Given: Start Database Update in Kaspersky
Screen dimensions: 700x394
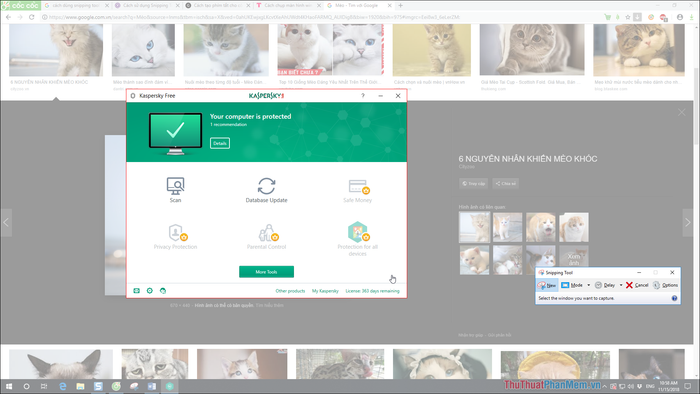Looking at the screenshot, I should [267, 186].
